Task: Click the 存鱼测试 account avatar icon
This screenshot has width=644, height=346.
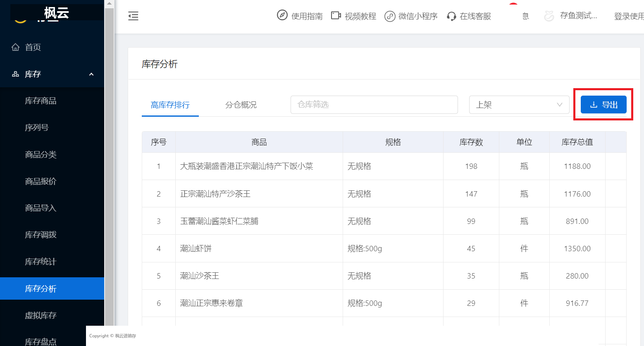Action: [549, 16]
